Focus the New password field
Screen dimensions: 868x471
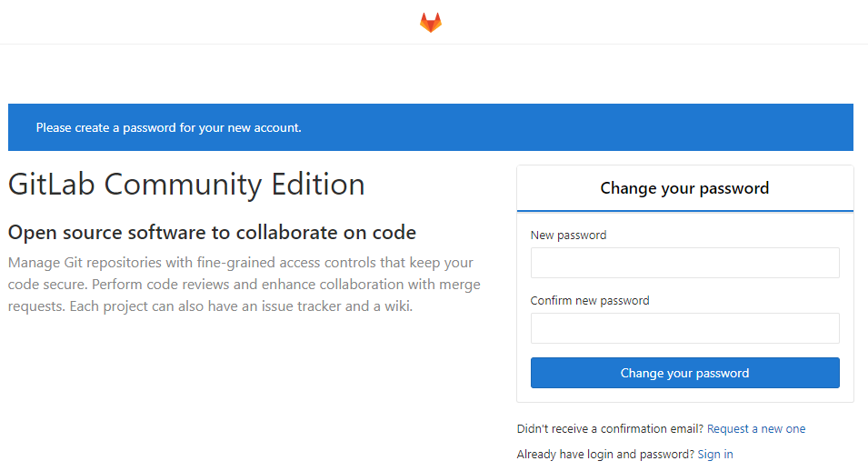[x=684, y=263]
